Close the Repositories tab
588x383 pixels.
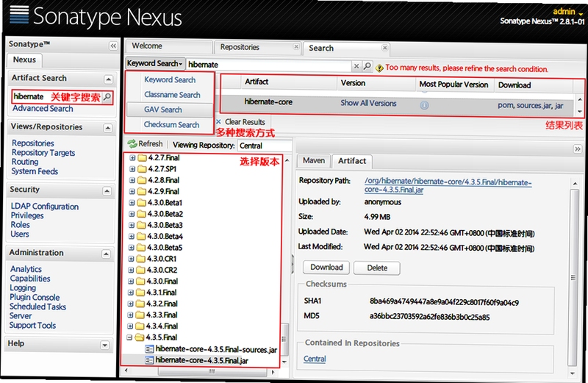[296, 46]
